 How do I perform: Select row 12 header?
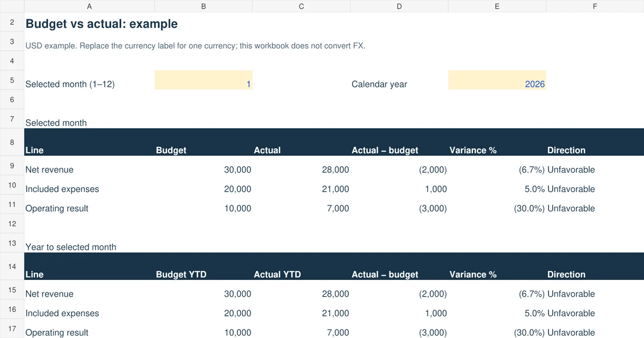click(x=12, y=224)
